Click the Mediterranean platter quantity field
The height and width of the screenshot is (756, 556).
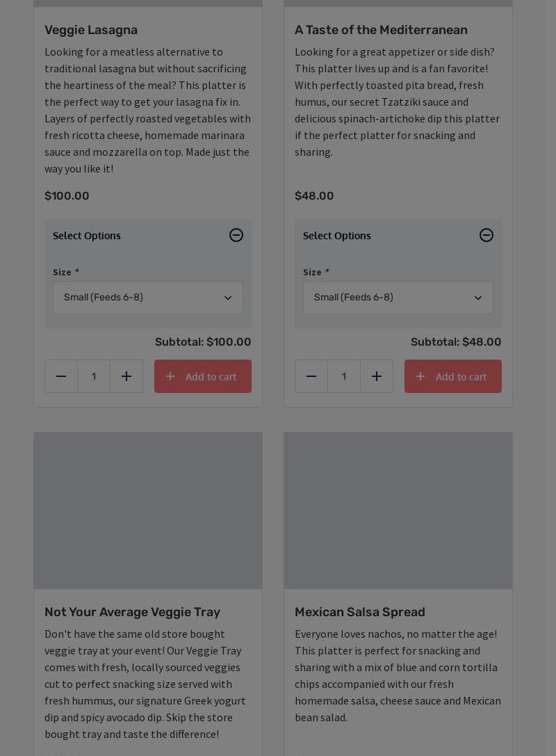[344, 376]
